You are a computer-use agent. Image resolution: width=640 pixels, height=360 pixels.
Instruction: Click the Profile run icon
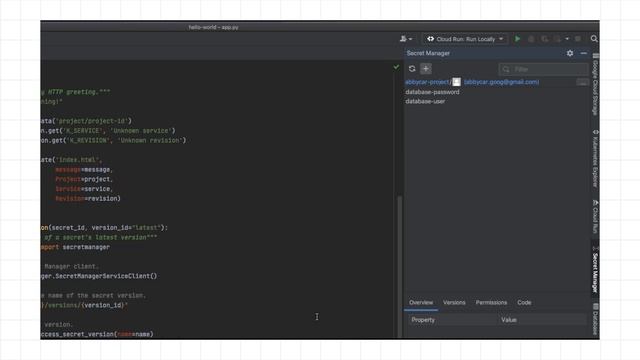[558, 39]
